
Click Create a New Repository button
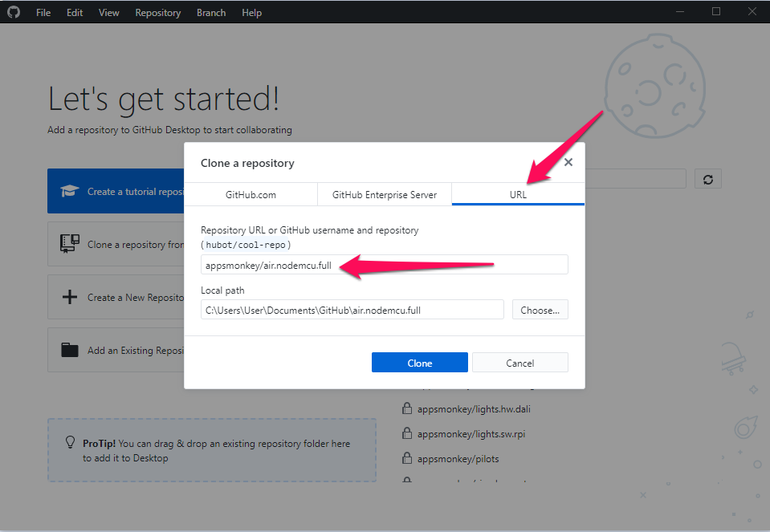[x=116, y=298]
